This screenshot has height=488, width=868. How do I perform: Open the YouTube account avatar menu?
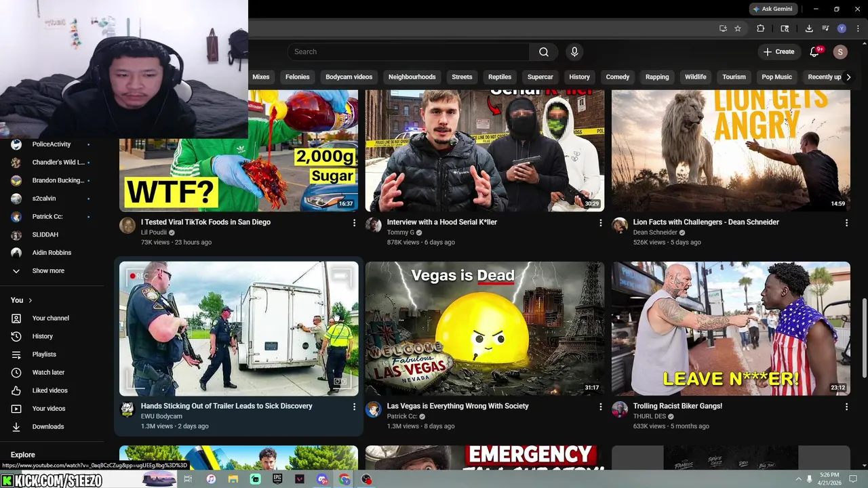click(x=840, y=52)
